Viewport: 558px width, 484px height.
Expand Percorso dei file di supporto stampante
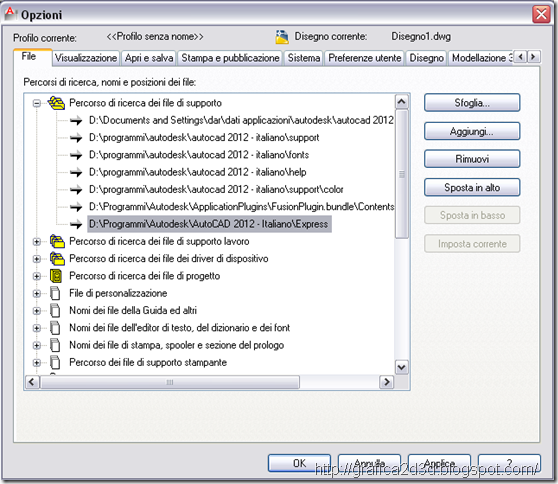(x=36, y=363)
